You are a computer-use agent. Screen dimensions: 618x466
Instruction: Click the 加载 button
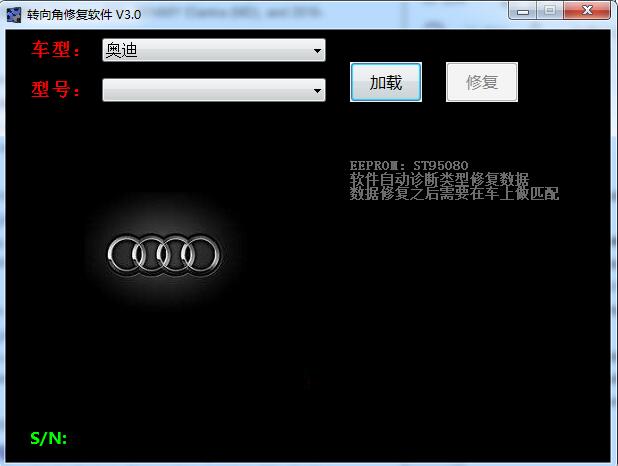coord(386,82)
